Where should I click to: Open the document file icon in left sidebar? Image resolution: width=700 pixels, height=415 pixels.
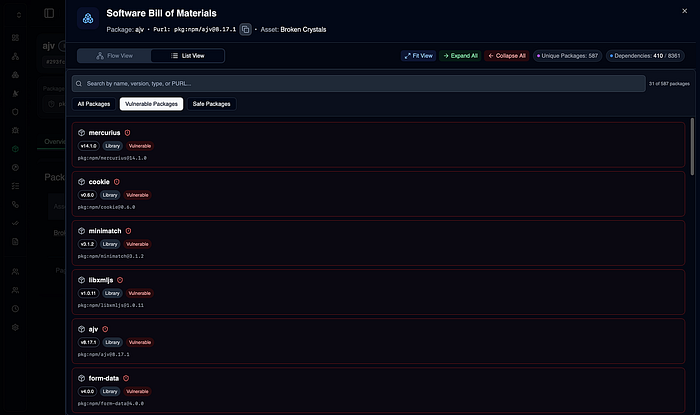(15, 241)
